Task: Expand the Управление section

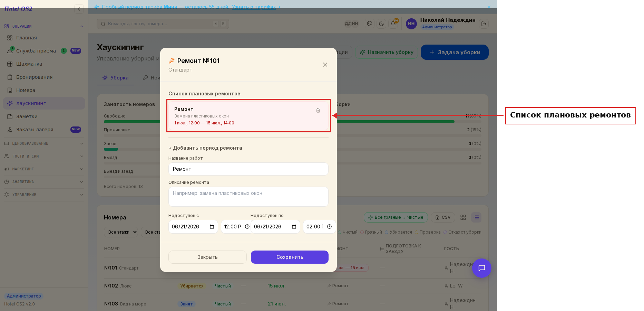Action: point(44,195)
